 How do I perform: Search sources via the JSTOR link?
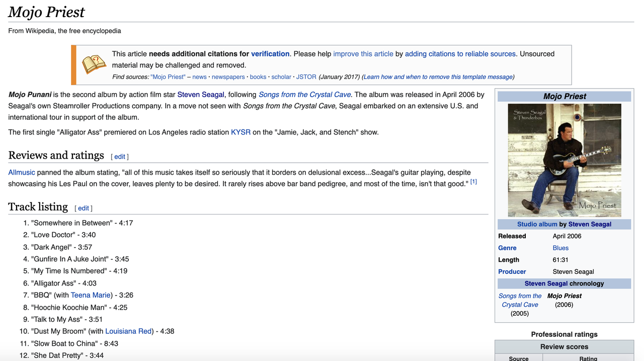click(x=306, y=77)
